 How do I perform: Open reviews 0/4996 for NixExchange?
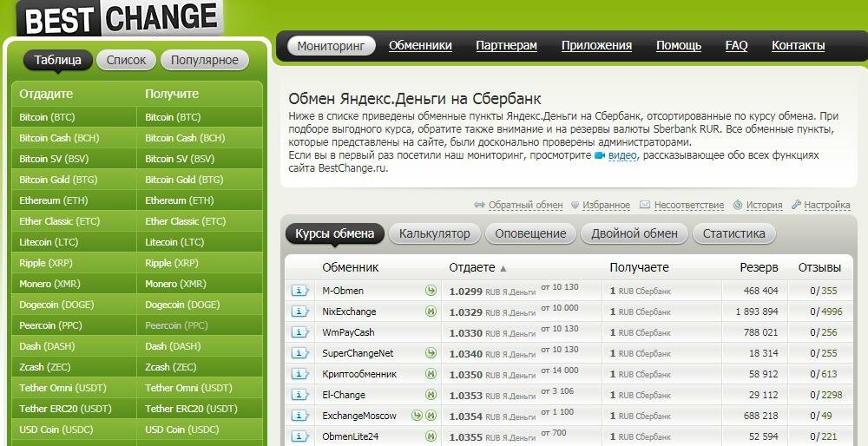click(x=826, y=312)
